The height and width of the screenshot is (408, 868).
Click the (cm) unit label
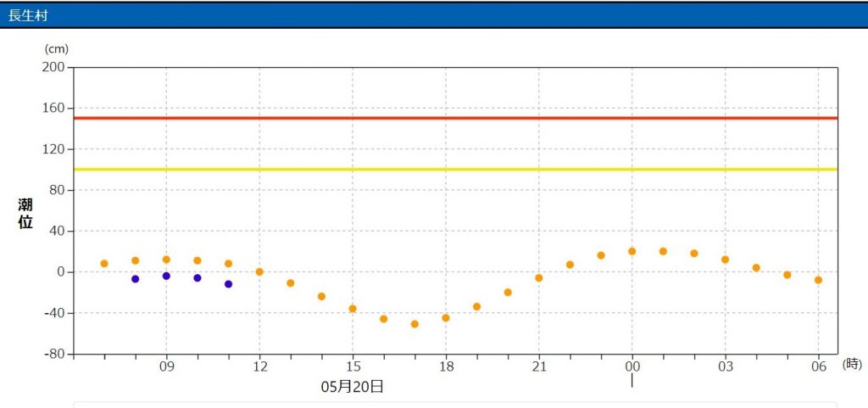pyautogui.click(x=56, y=49)
